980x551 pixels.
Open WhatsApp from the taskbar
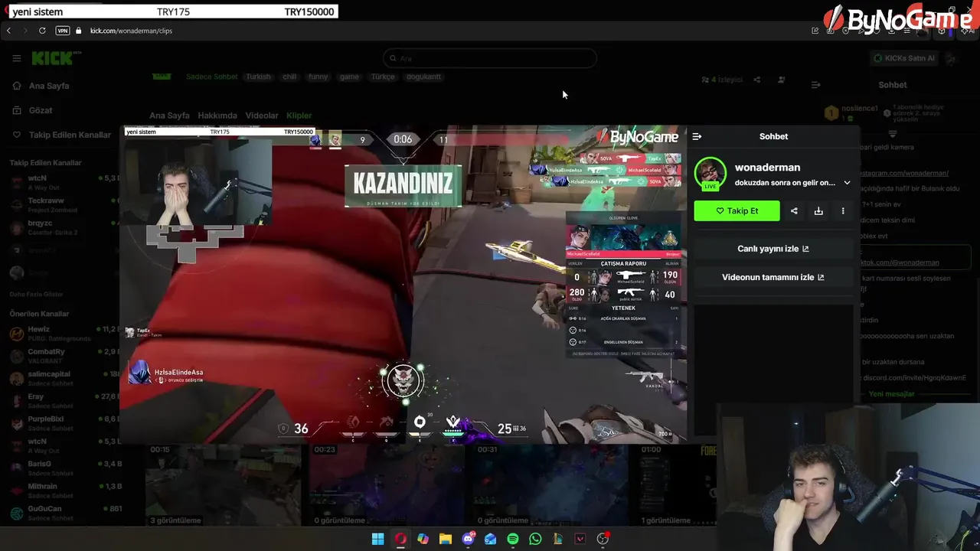(535, 539)
